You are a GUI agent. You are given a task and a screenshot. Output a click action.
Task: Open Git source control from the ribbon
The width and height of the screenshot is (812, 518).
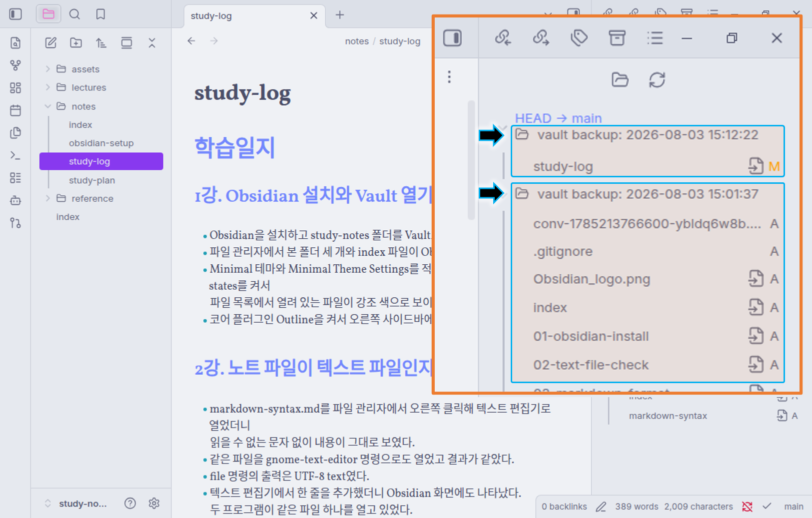point(15,223)
